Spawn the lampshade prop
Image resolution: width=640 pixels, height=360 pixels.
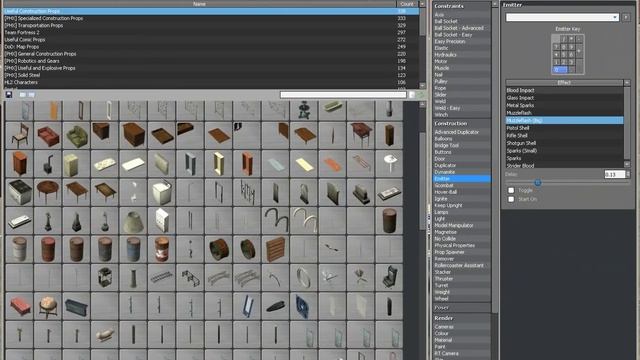click(133, 220)
